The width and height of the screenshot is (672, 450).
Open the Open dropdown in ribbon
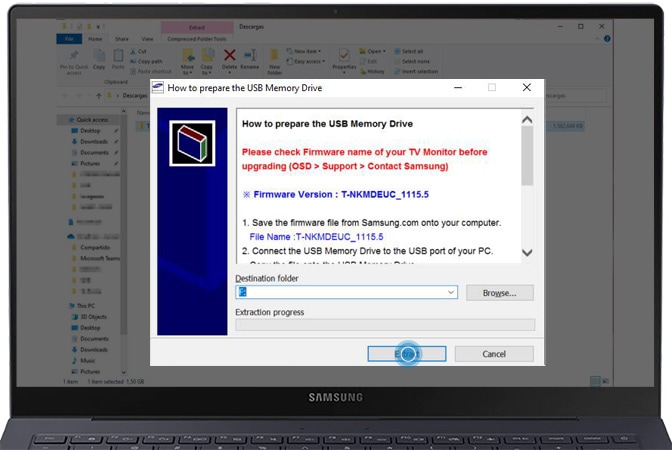pyautogui.click(x=372, y=51)
